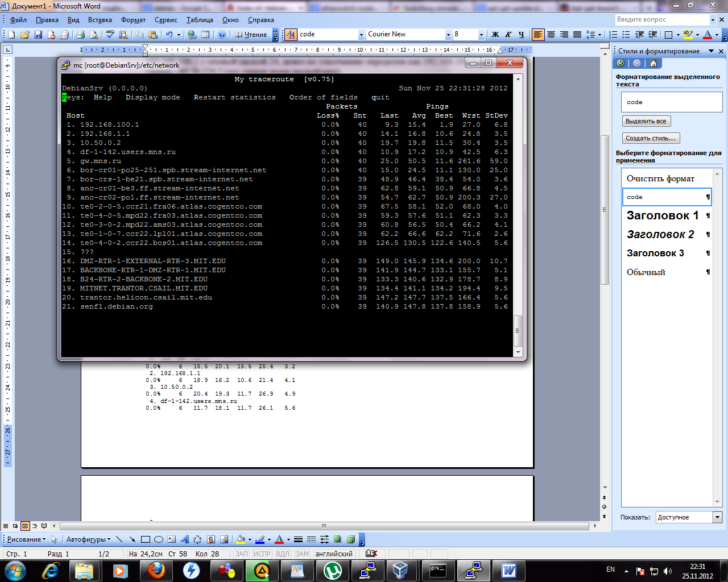Justify the paragraph text
Image resolution: width=728 pixels, height=582 pixels.
click(577, 35)
